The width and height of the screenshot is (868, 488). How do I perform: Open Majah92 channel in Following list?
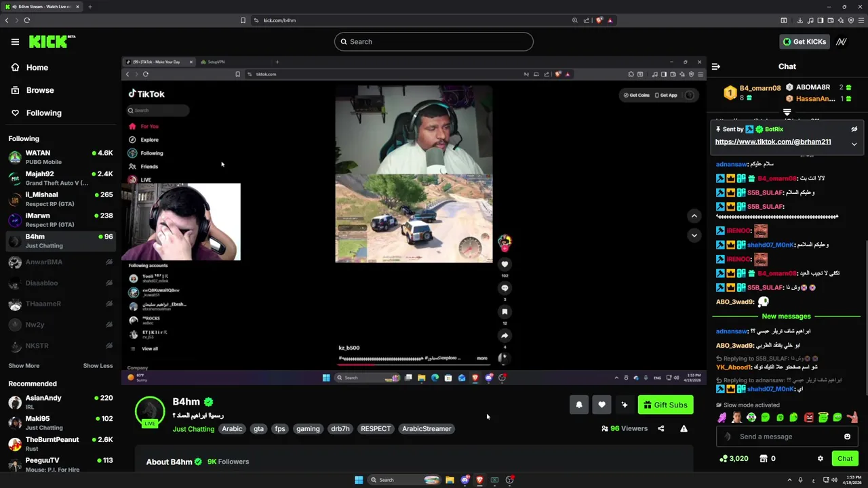pyautogui.click(x=60, y=178)
